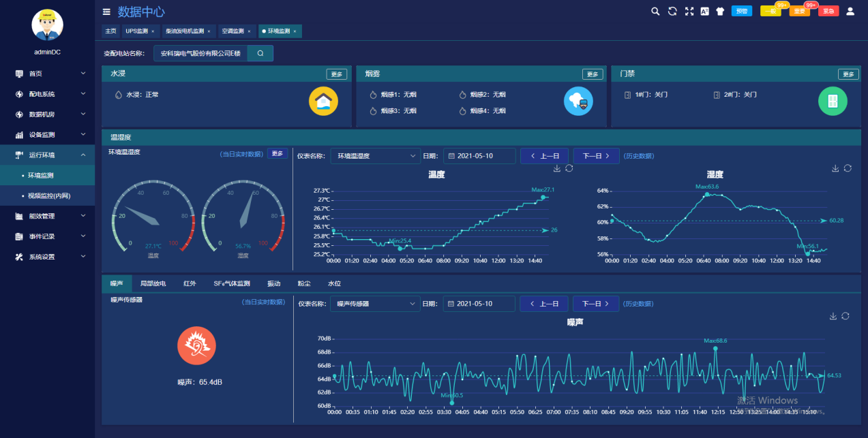Select the 局部放电 sensor tab
This screenshot has width=868, height=438.
153,283
